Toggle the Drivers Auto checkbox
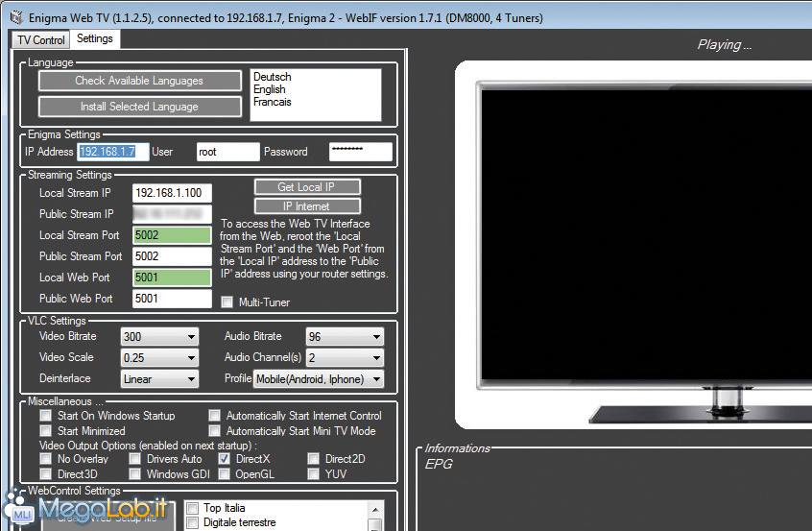The width and height of the screenshot is (812, 531). (134, 458)
